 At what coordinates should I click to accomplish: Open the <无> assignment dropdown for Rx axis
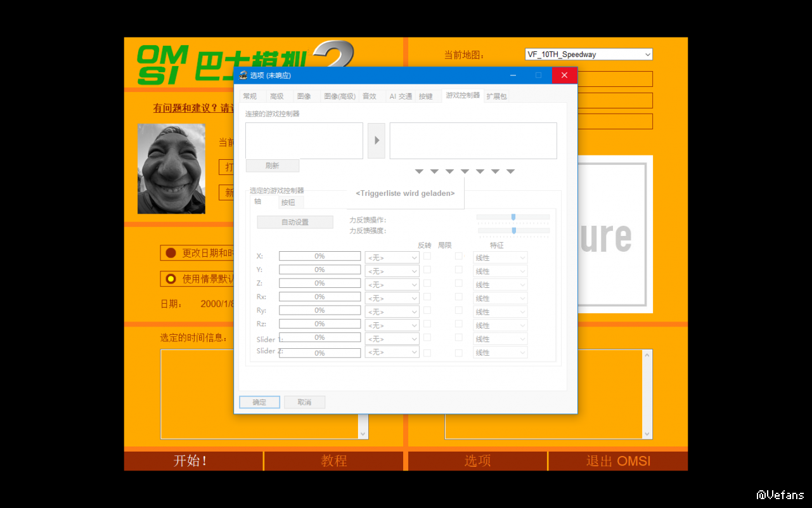click(x=392, y=298)
